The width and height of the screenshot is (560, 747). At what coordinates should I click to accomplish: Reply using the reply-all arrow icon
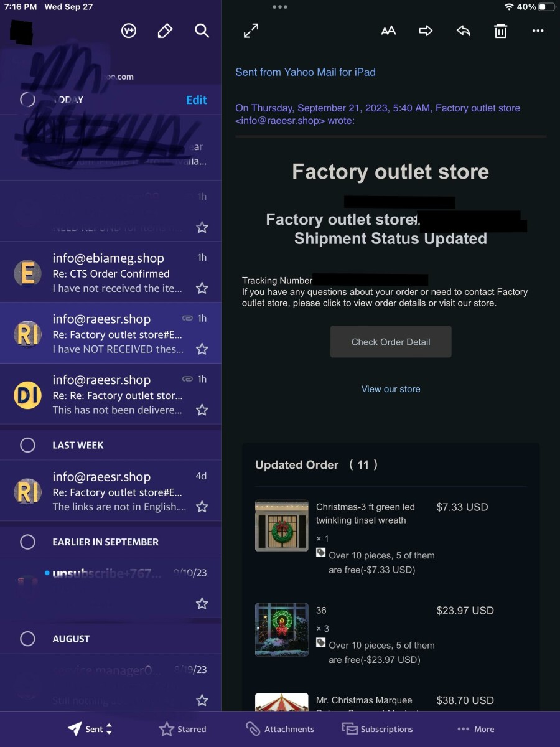coord(463,31)
